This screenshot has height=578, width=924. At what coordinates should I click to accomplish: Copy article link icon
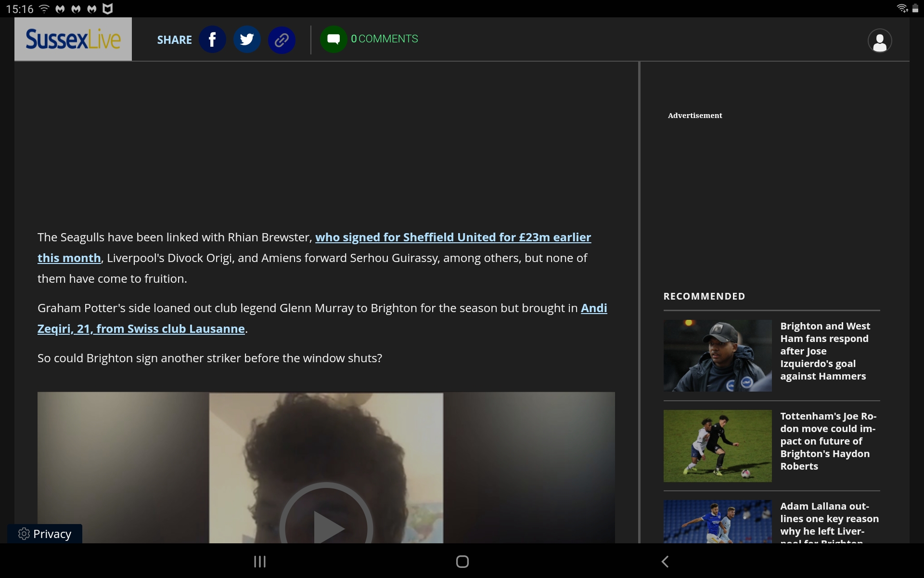tap(282, 39)
